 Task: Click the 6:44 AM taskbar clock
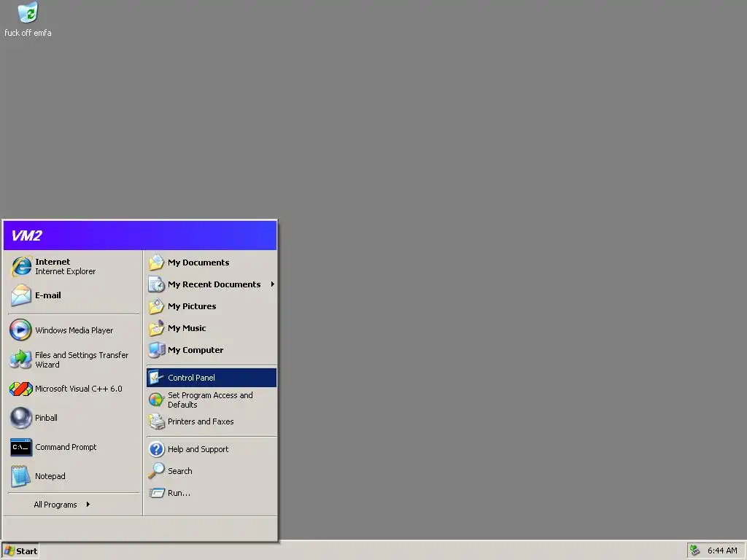[722, 551]
